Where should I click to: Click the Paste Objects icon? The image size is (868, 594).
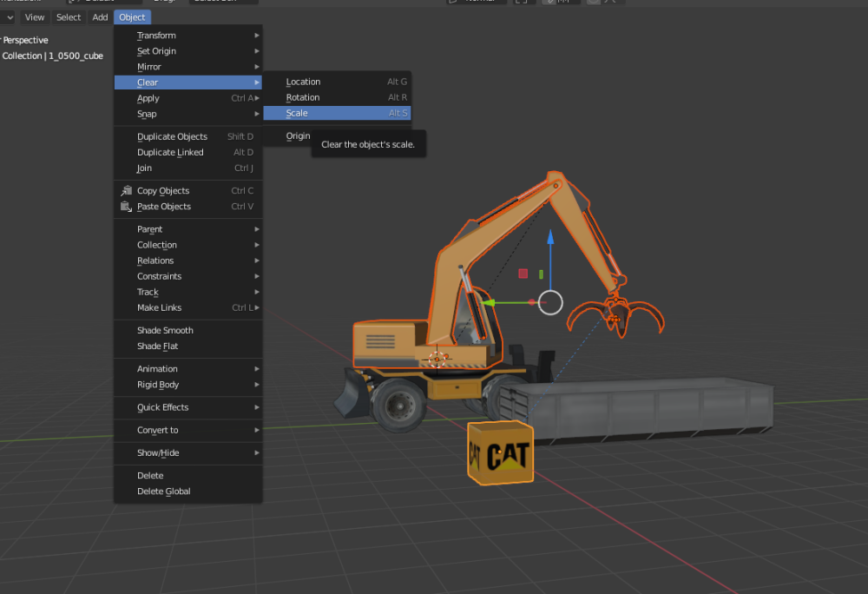[x=127, y=207]
